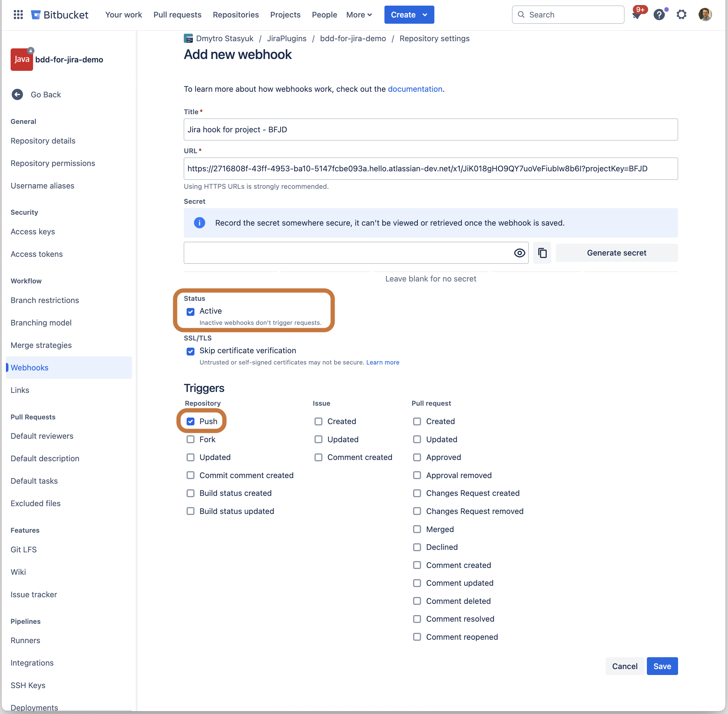Focus the webhook Title input field

point(431,130)
